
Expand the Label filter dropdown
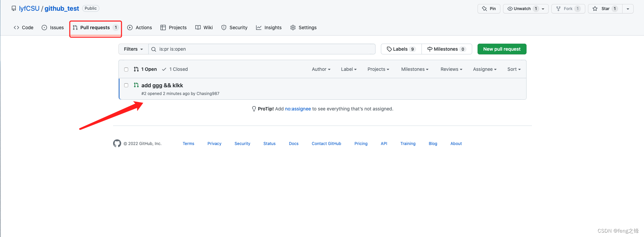[349, 69]
